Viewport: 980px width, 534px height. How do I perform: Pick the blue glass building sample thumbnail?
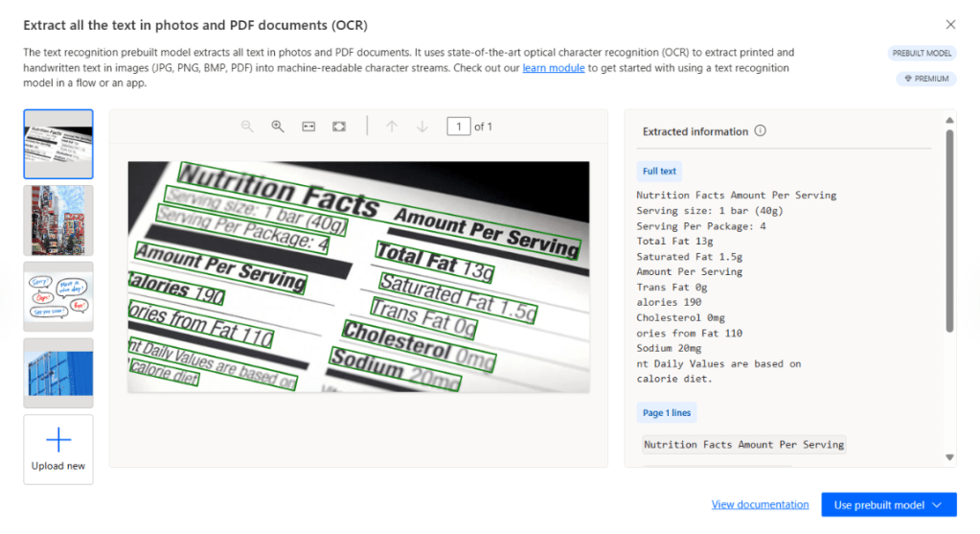tap(58, 372)
